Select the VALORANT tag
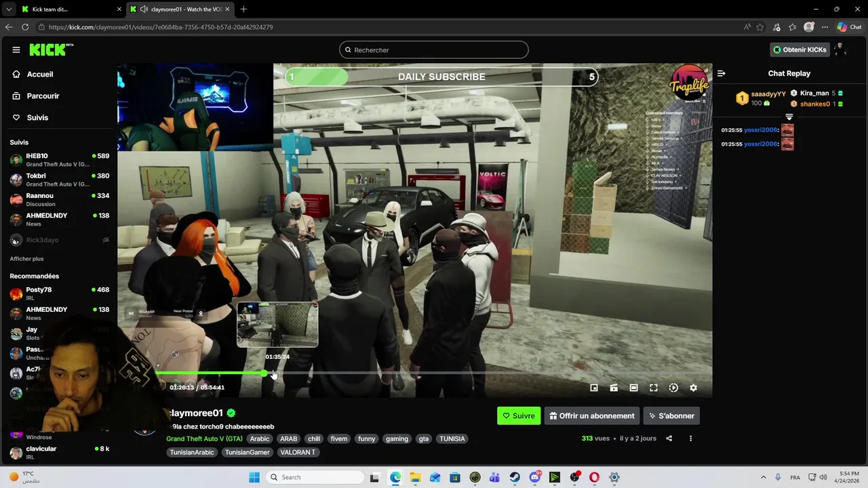 [298, 452]
